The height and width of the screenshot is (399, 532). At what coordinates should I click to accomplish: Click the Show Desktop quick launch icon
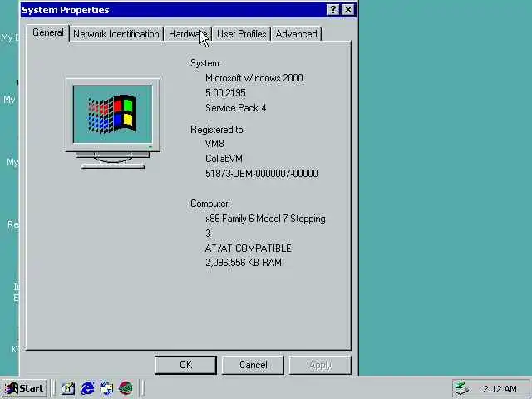coord(67,388)
